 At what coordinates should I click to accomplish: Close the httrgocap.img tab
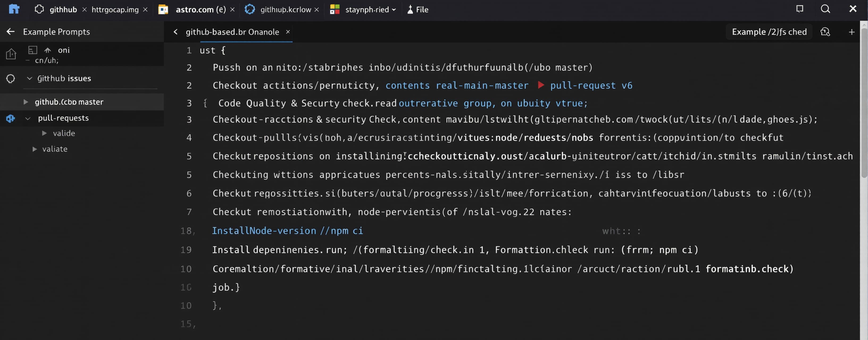pos(145,10)
